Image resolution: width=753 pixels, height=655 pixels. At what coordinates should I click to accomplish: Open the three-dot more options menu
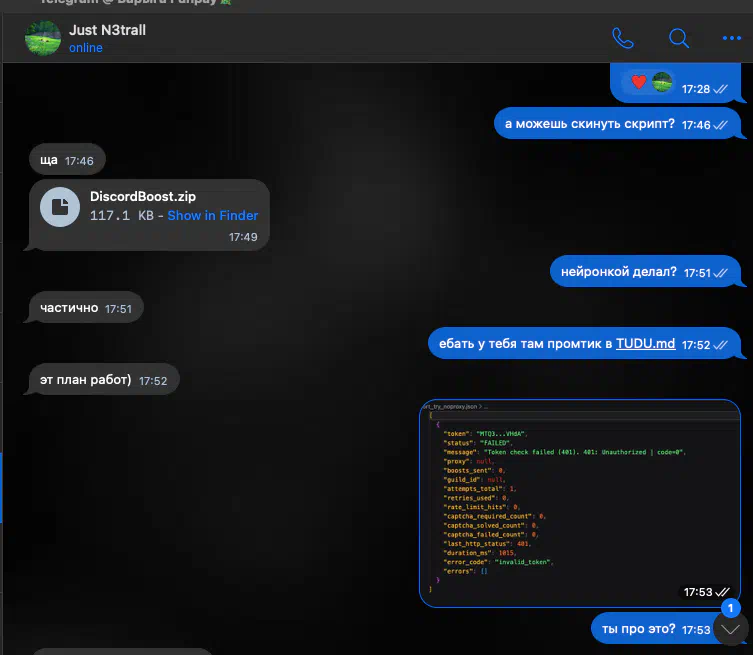[731, 39]
